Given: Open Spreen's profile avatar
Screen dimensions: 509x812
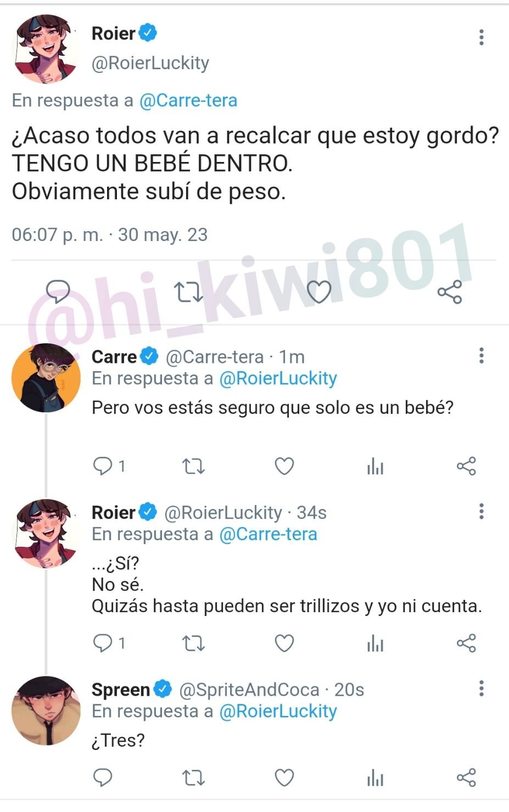Looking at the screenshot, I should pos(46,711).
